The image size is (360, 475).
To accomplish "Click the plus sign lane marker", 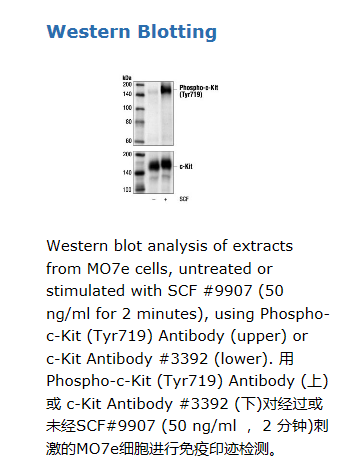I will (x=165, y=199).
